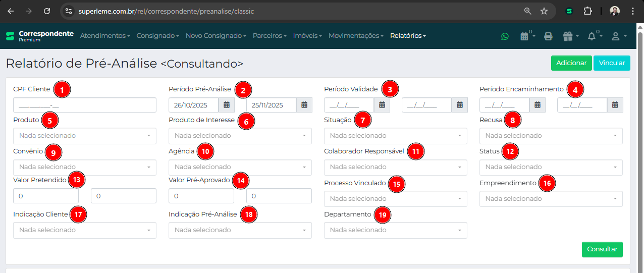Click the Valor Pré-Aprovado minimum field
Screen dimensions: 644x273
pyautogui.click(x=201, y=196)
